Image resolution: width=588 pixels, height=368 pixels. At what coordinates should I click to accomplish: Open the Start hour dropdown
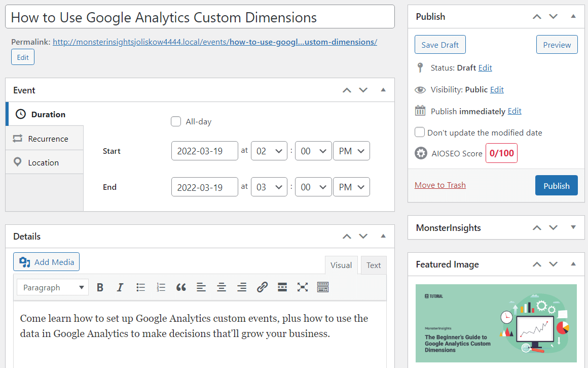point(269,151)
